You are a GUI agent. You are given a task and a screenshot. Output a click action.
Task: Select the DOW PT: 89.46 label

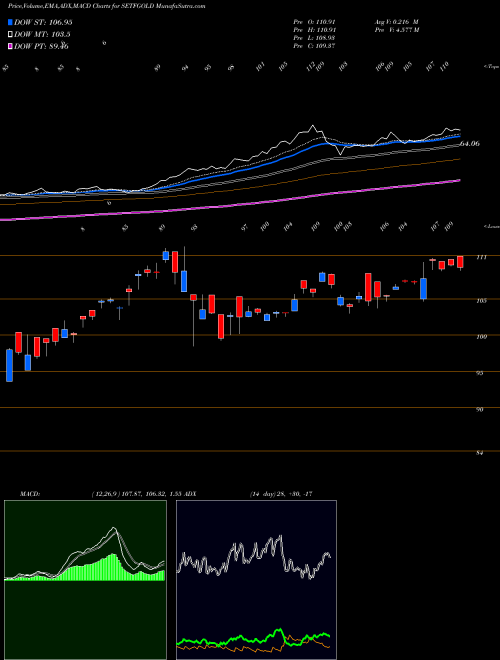click(x=41, y=46)
